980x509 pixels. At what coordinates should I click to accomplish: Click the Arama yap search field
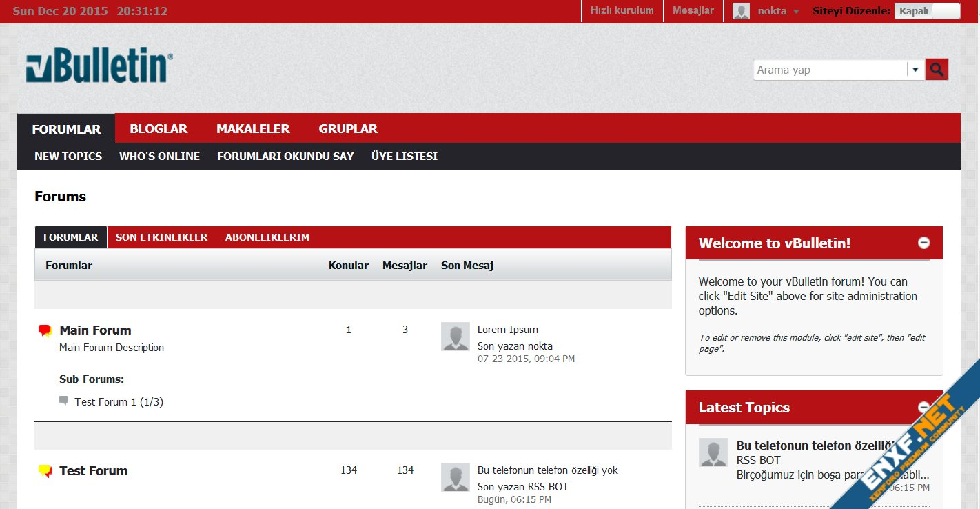[x=829, y=70]
